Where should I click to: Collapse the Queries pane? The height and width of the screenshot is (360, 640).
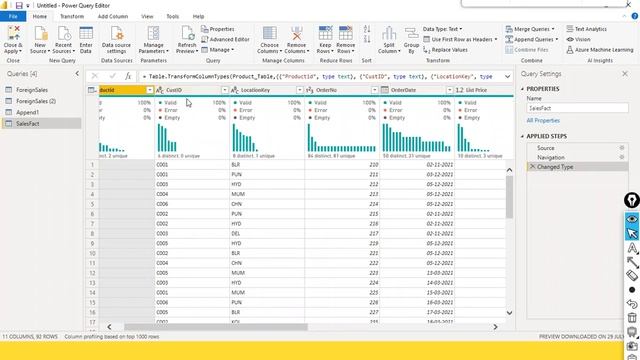(x=77, y=73)
